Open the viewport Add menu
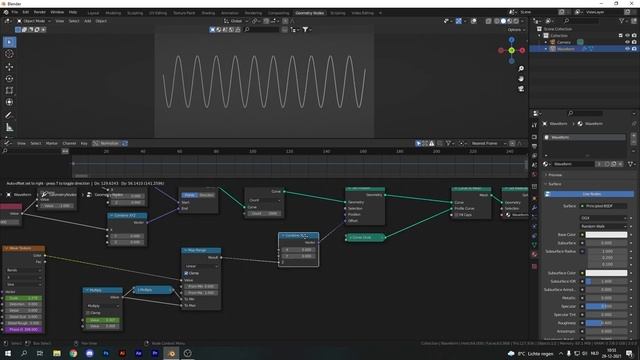The image size is (640, 360). (x=87, y=21)
